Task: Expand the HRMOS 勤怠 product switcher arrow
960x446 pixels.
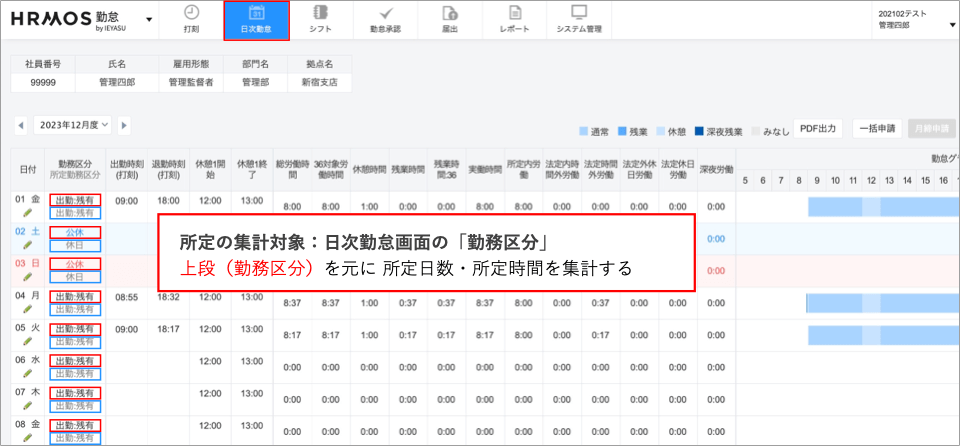Action: point(150,19)
